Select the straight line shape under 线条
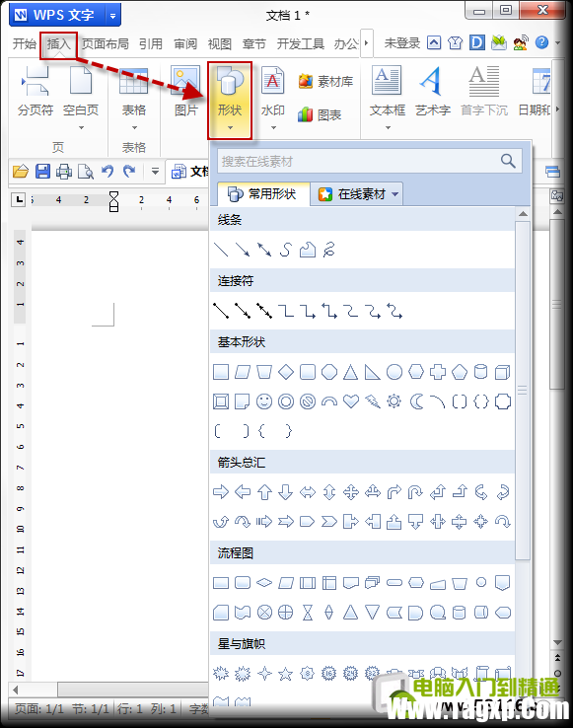Viewport: 573px width, 728px height. 221,250
